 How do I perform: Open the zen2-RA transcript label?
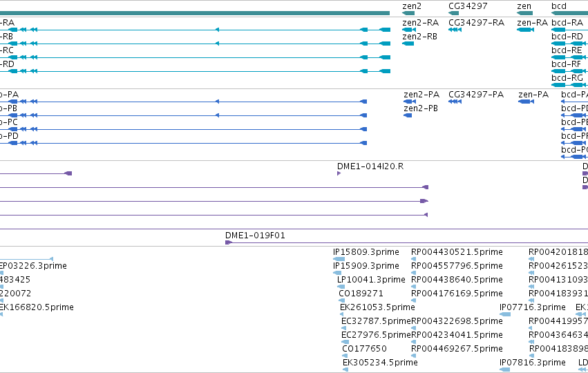(x=420, y=23)
